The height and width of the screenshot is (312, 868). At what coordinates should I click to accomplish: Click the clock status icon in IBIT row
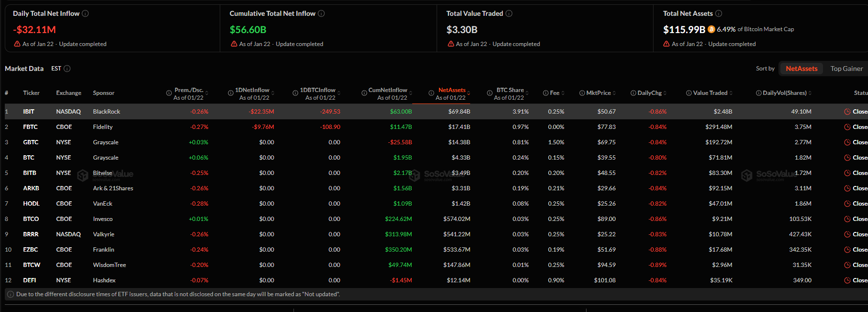pos(847,112)
